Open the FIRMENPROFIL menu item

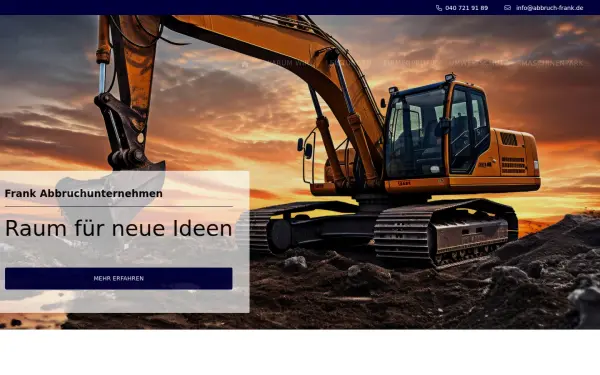(410, 63)
